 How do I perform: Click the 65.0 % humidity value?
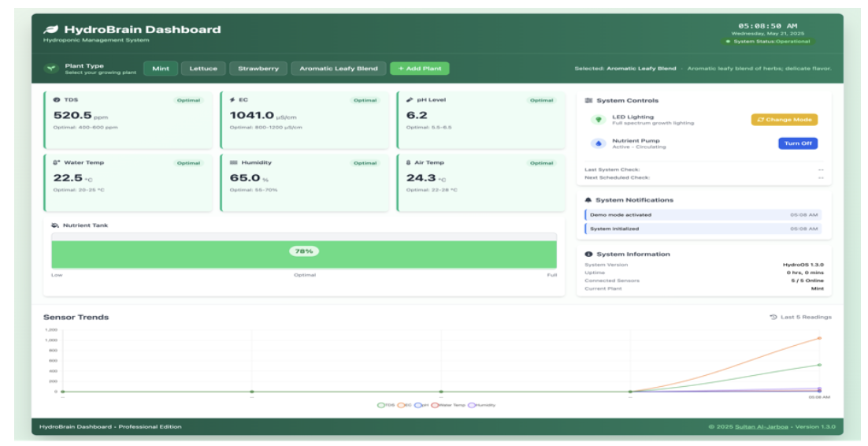[x=249, y=178]
